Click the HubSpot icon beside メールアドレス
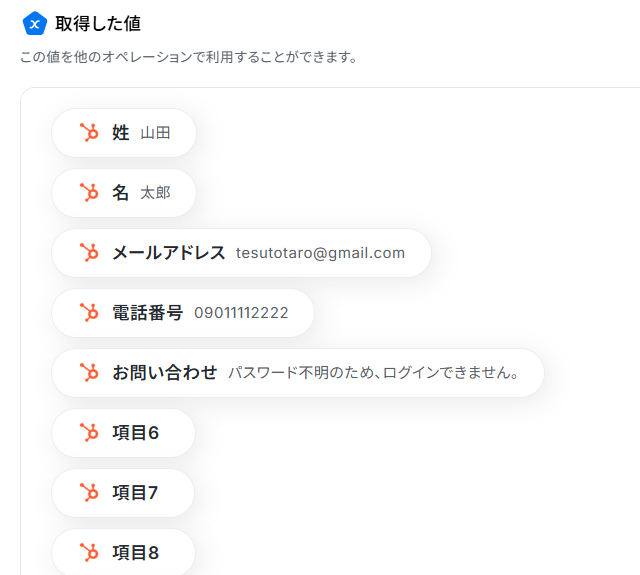The width and height of the screenshot is (640, 575). click(89, 253)
